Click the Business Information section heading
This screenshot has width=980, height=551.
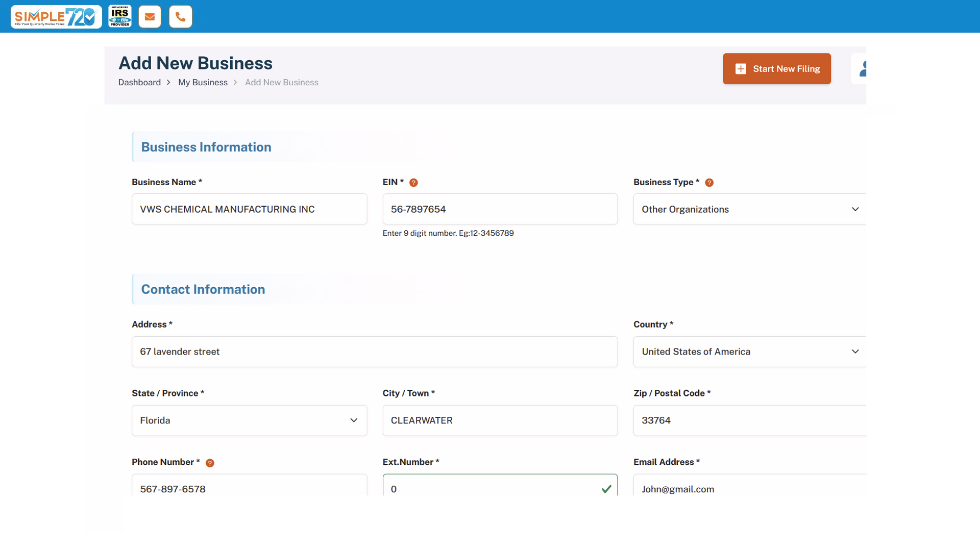click(206, 147)
